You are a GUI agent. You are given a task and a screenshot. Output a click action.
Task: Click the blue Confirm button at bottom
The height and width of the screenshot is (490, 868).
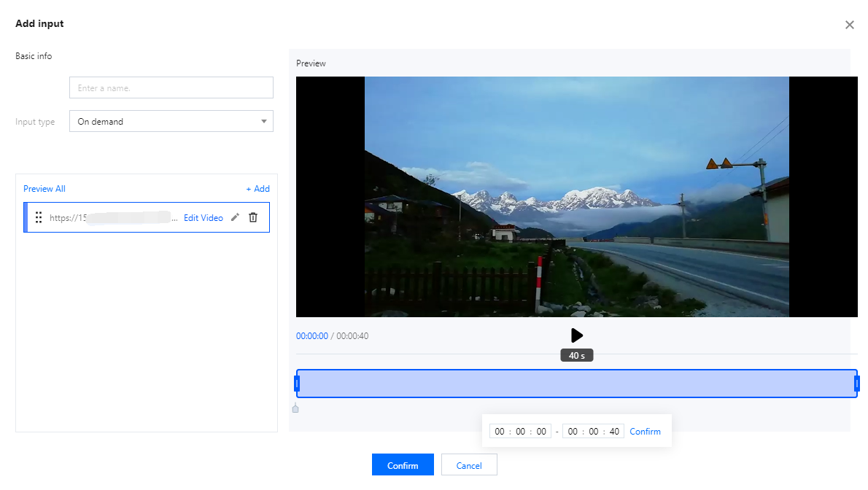click(x=403, y=465)
